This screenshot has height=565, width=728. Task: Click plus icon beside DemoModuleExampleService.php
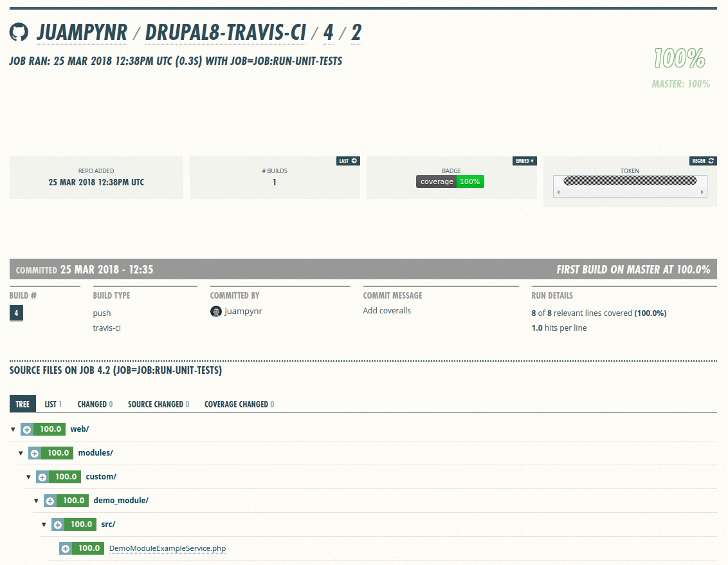coord(66,548)
